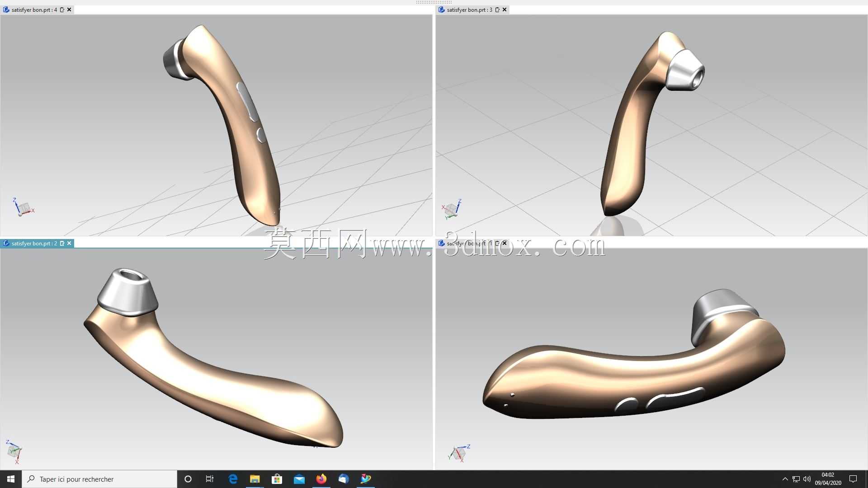Click the view triad in top-left viewport

click(x=23, y=207)
